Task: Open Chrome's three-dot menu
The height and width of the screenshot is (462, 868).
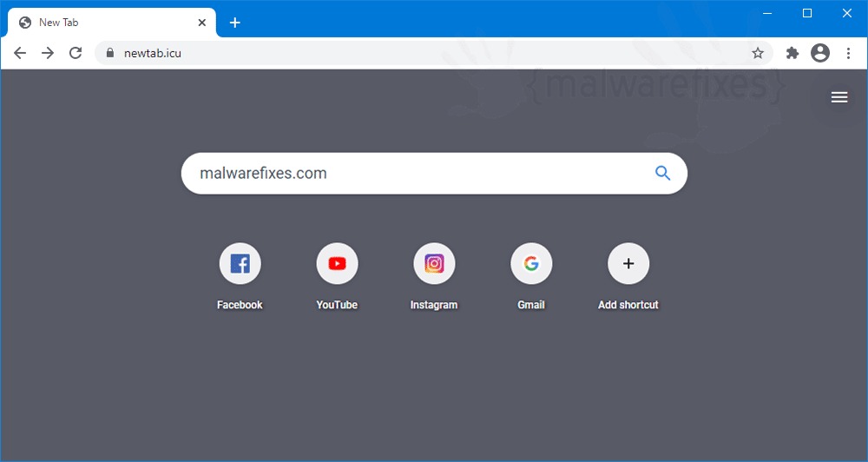Action: [848, 53]
